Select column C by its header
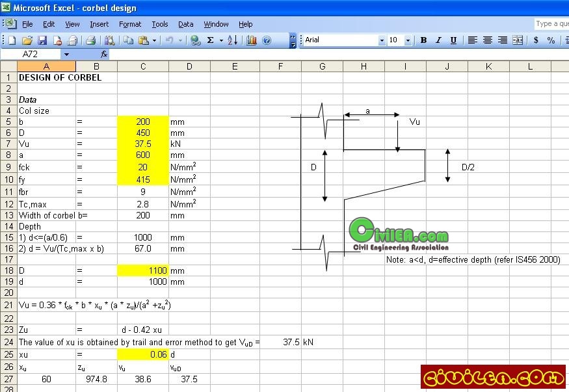569x392 pixels. (x=143, y=66)
